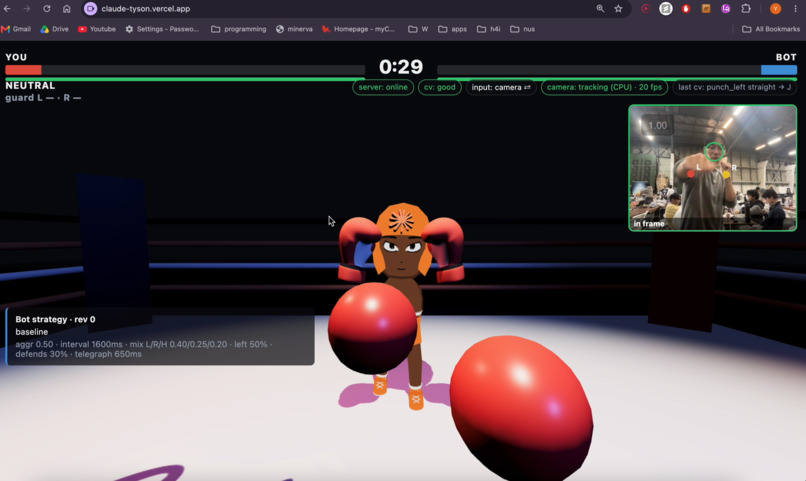Screen dimensions: 806x481
Task: Reload the claude-tyson page
Action: (47, 9)
